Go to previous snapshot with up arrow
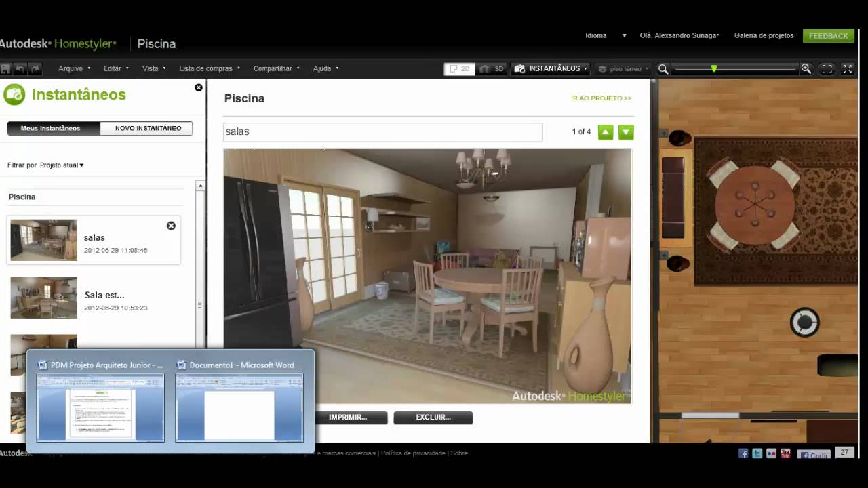Screen dimensions: 868x488 pyautogui.click(x=606, y=132)
